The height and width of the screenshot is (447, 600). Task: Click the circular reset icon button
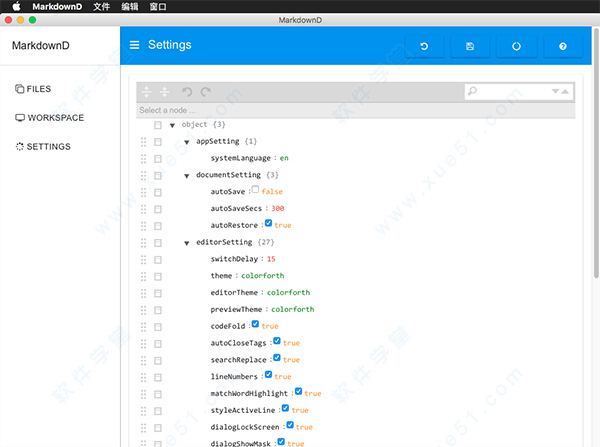pyautogui.click(x=516, y=46)
